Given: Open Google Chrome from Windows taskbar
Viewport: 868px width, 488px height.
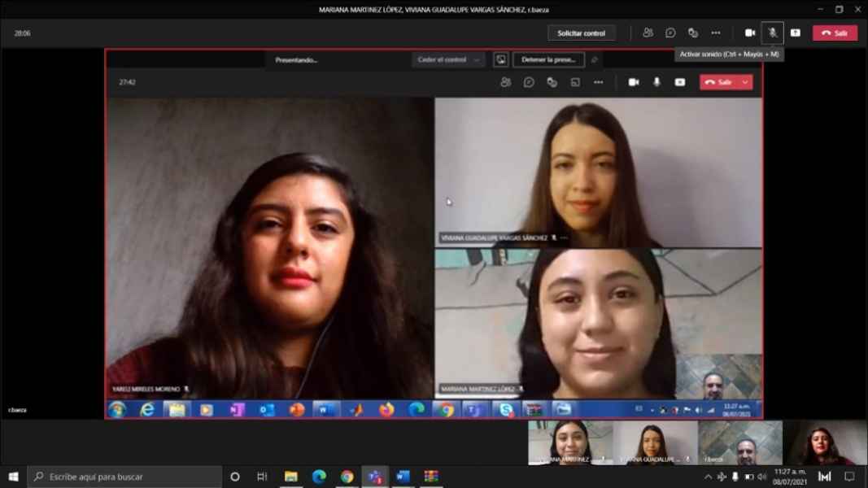Looking at the screenshot, I should click(x=347, y=477).
